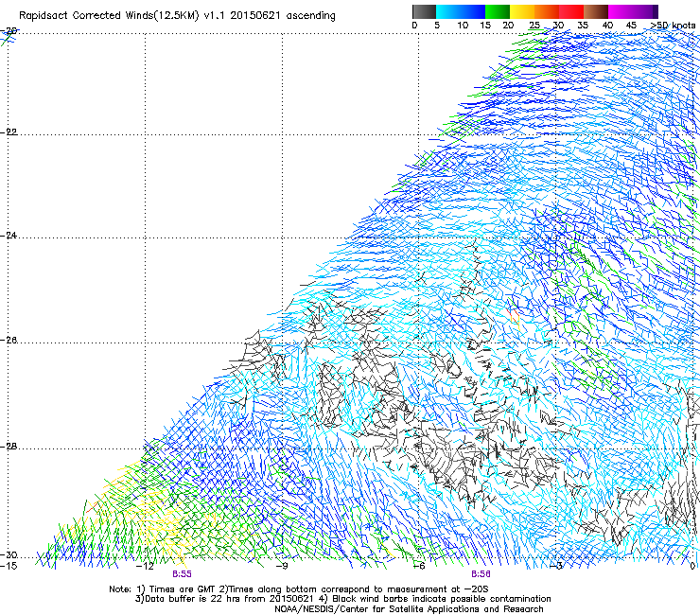Click the brown 35-40 knots legend swatch
The image size is (700, 615).
tap(596, 11)
